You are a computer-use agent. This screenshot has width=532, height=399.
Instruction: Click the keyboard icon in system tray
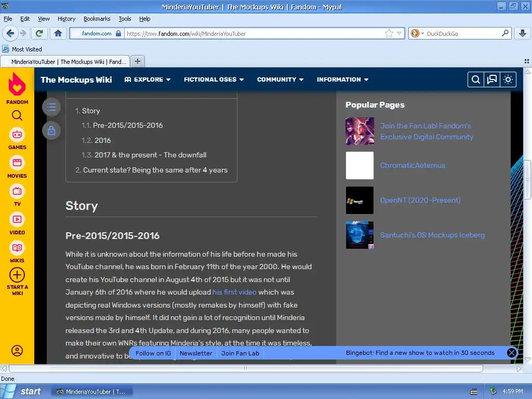(474, 392)
